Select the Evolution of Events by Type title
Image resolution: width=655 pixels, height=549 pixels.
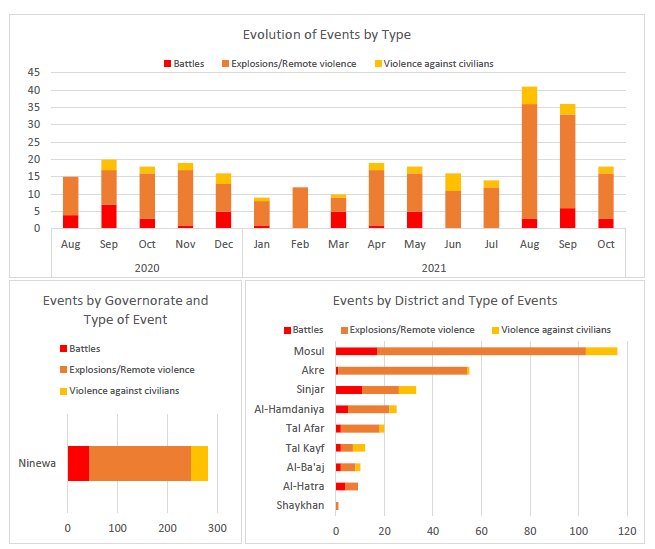(327, 35)
